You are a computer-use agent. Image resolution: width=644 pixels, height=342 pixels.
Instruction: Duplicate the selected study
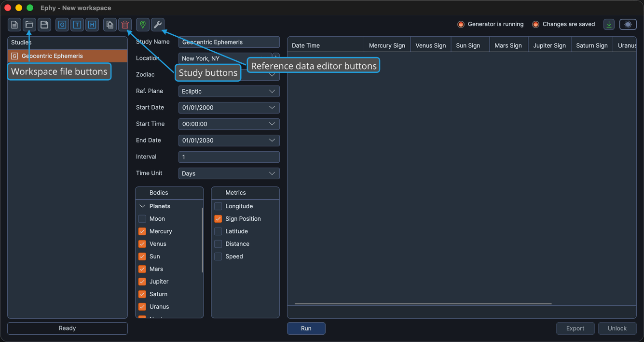110,25
